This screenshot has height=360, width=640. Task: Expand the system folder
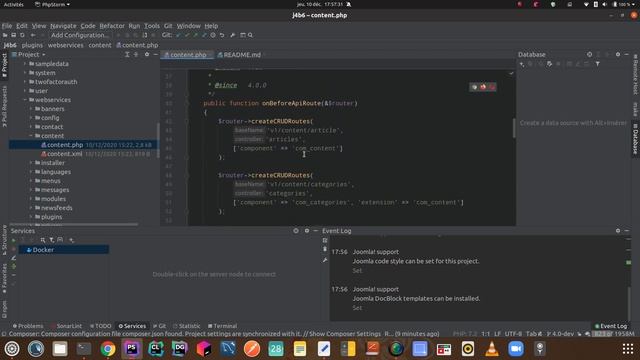tap(25, 73)
